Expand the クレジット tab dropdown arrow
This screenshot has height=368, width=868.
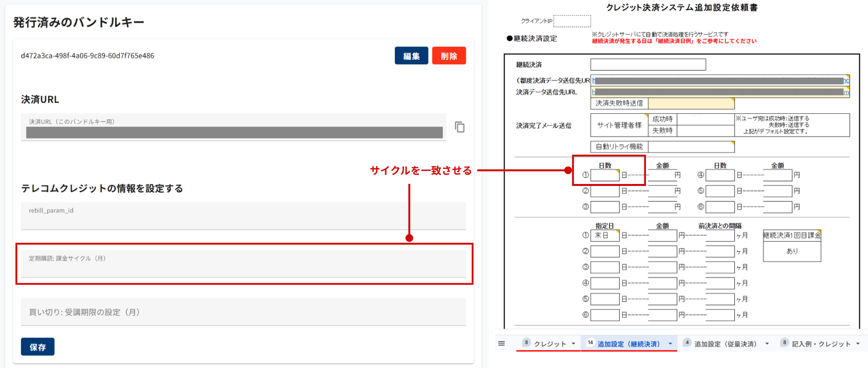(573, 344)
